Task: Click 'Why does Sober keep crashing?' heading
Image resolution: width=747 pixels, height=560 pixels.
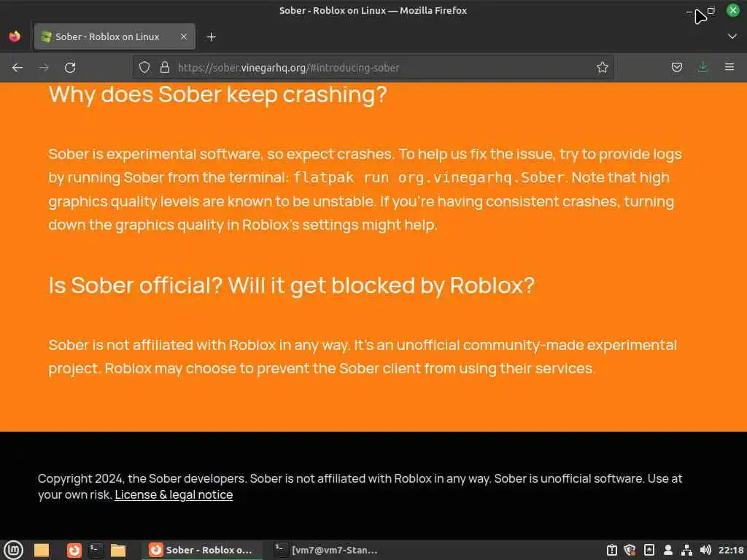Action: tap(217, 94)
